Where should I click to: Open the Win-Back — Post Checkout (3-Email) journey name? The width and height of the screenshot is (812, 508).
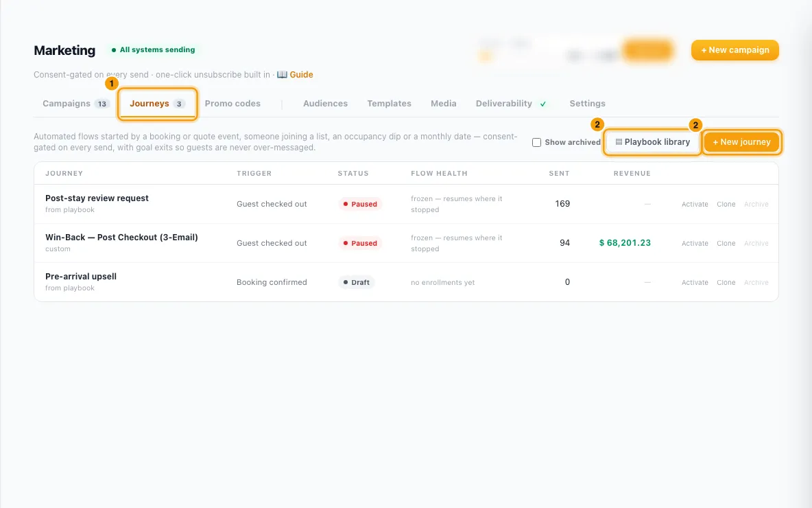pyautogui.click(x=121, y=237)
